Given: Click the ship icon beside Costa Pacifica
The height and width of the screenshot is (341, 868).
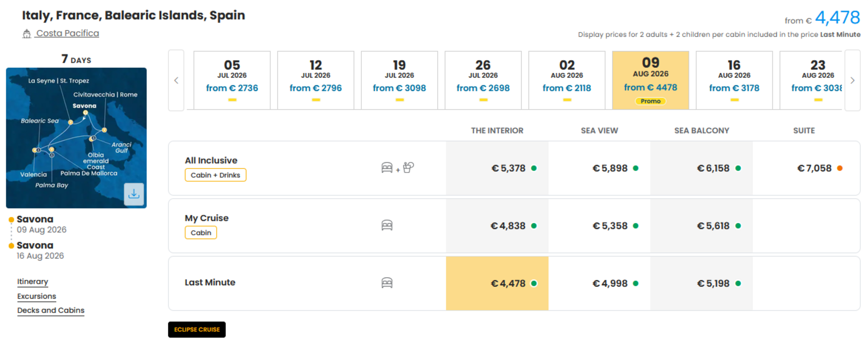Looking at the screenshot, I should pos(27,34).
